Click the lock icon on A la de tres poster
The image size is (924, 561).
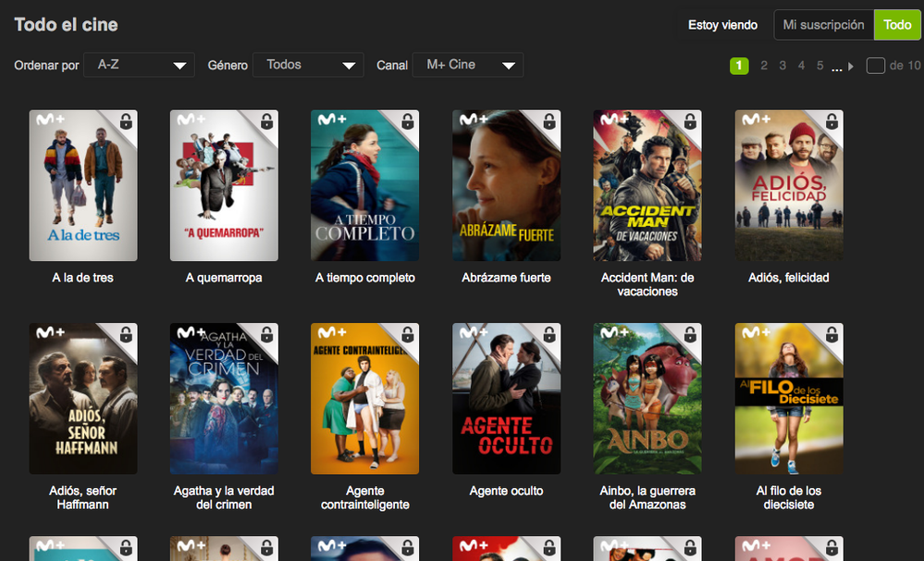point(127,122)
